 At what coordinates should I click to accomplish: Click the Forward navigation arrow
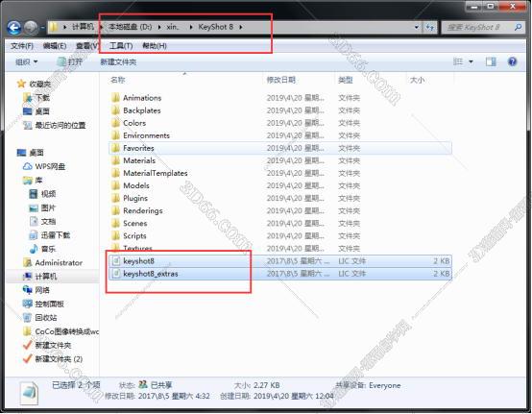coord(31,27)
